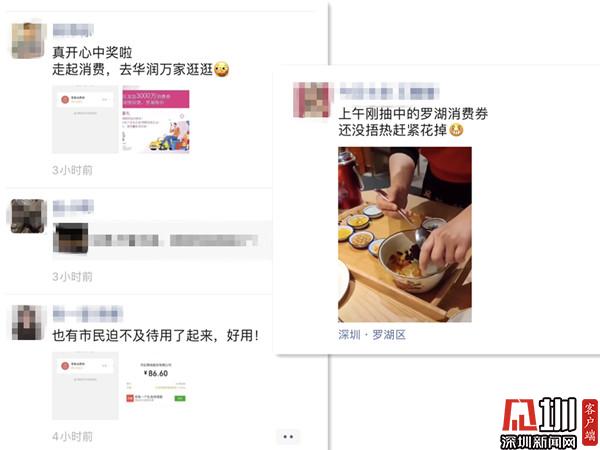
Task: Open the 深圳新闻网 logo watermark
Action: click(x=548, y=422)
